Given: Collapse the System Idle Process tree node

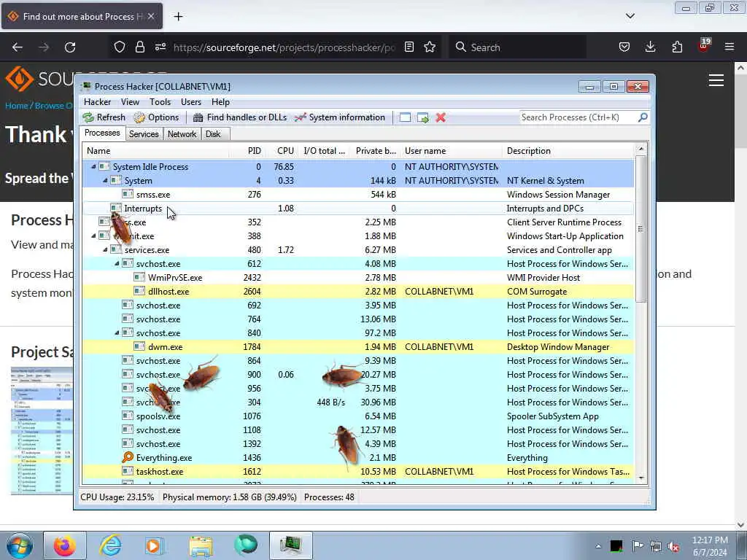Looking at the screenshot, I should [93, 166].
